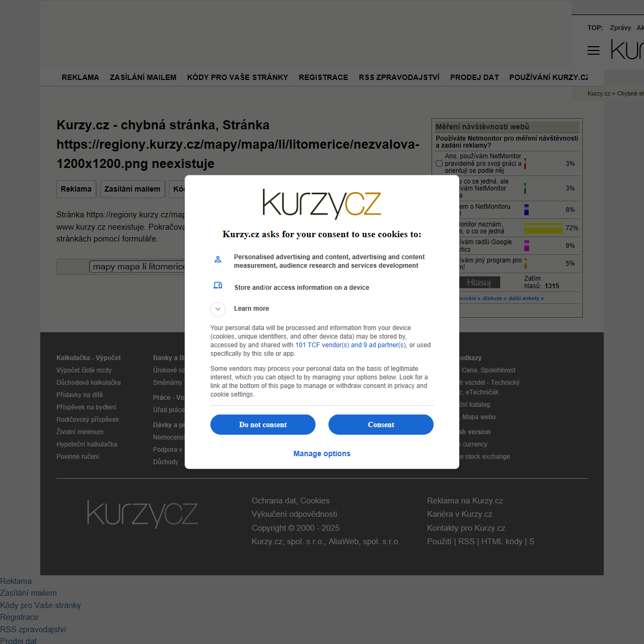Open KÓDY PRO VAŠE STRÁNKY menu item

[x=238, y=77]
